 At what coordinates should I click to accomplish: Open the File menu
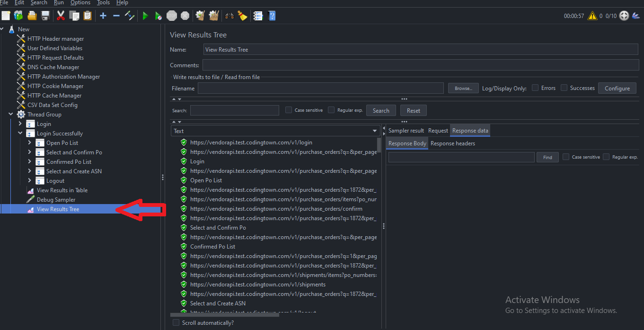point(4,3)
